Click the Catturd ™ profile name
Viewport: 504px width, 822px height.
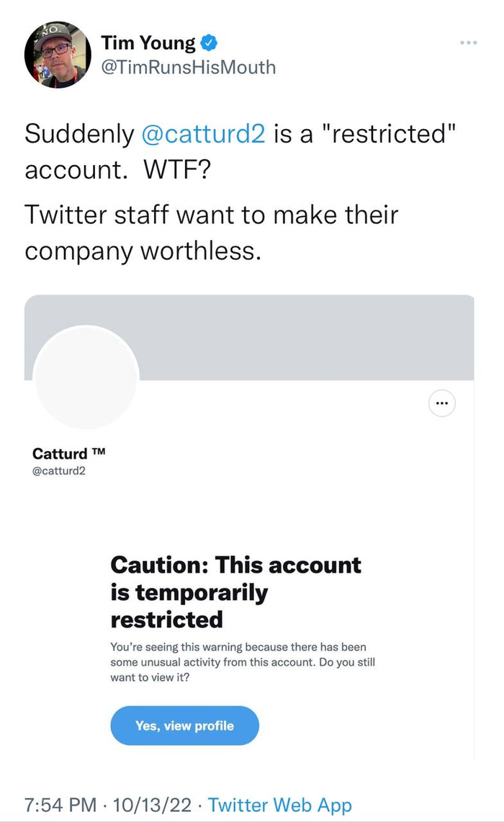coord(60,454)
